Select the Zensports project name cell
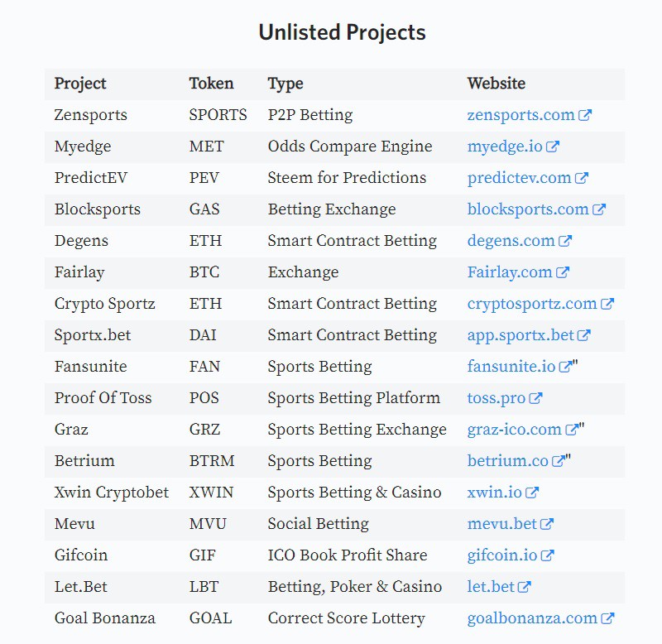The image size is (662, 644). tap(91, 115)
